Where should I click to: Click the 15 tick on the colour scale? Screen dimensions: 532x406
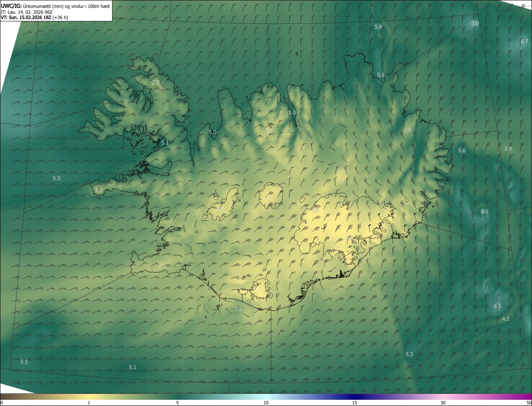(355, 403)
